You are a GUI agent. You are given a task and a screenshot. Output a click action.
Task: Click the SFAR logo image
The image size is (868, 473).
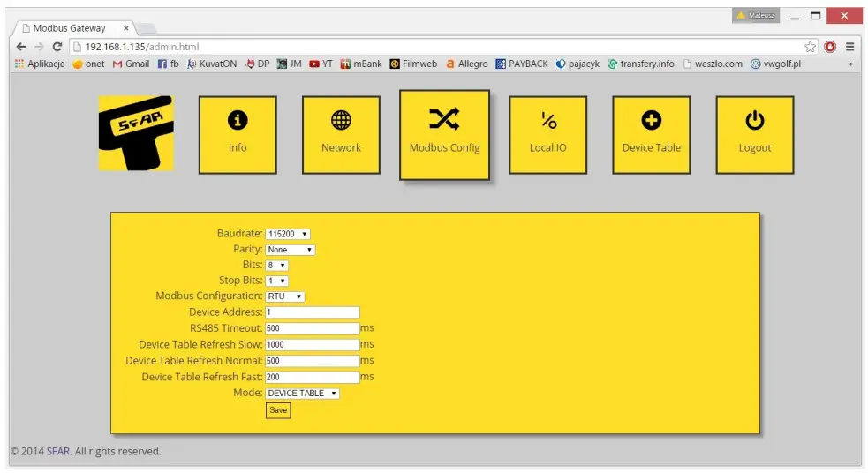pyautogui.click(x=136, y=132)
